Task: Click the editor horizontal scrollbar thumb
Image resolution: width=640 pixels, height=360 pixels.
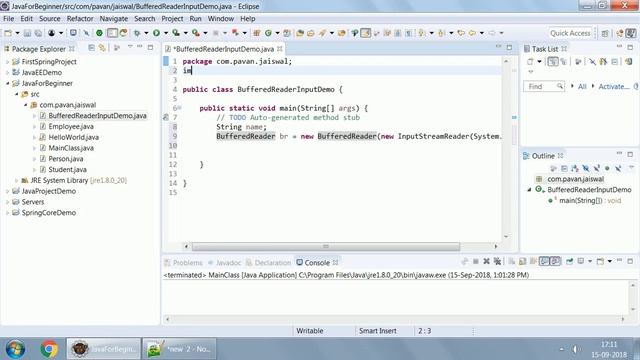Action: [326, 247]
